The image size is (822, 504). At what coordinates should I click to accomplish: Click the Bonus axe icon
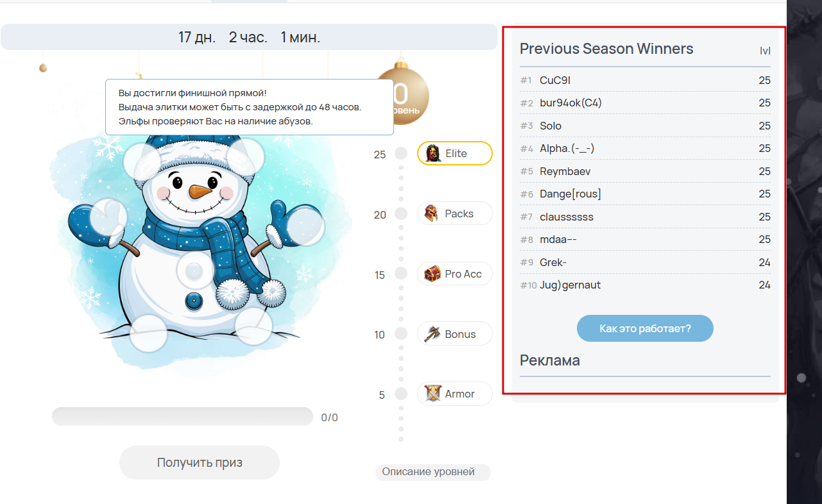(x=433, y=334)
